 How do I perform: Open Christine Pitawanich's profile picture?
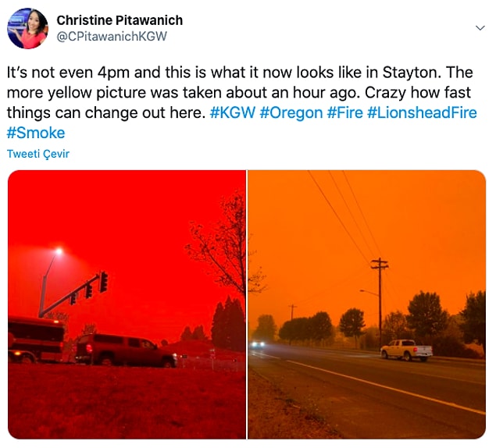27,28
